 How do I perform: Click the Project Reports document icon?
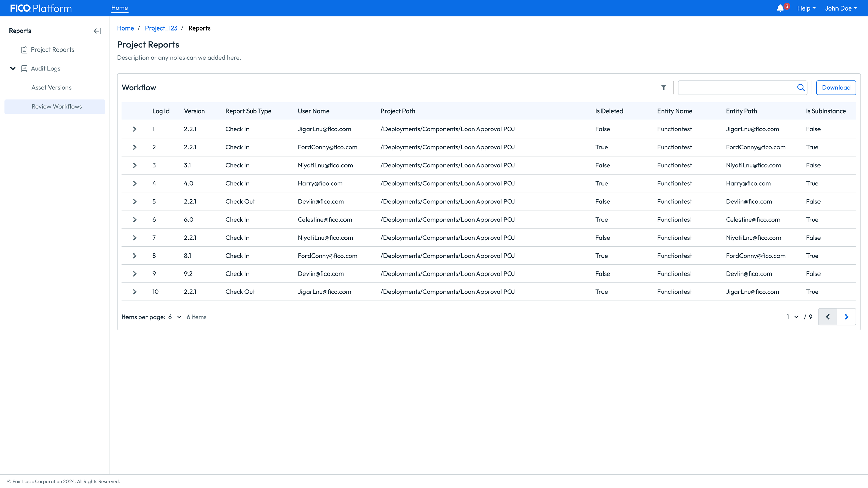24,50
